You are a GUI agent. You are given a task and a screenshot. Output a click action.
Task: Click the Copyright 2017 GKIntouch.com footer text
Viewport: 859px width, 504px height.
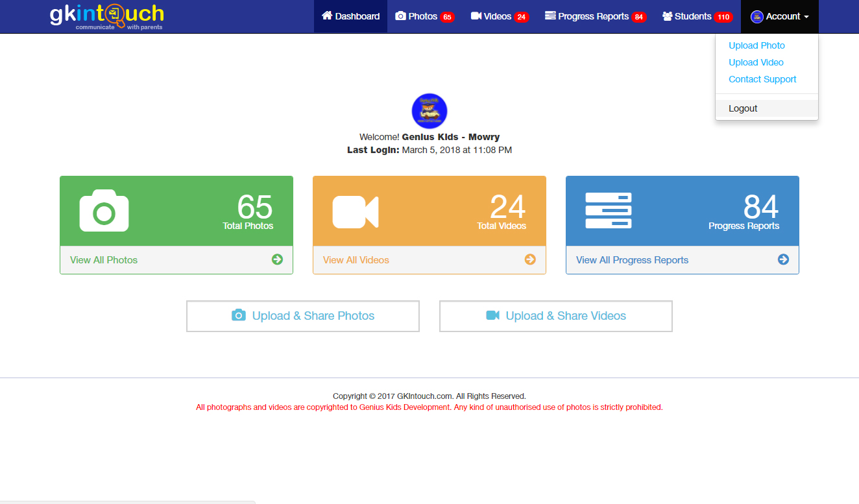click(x=429, y=396)
